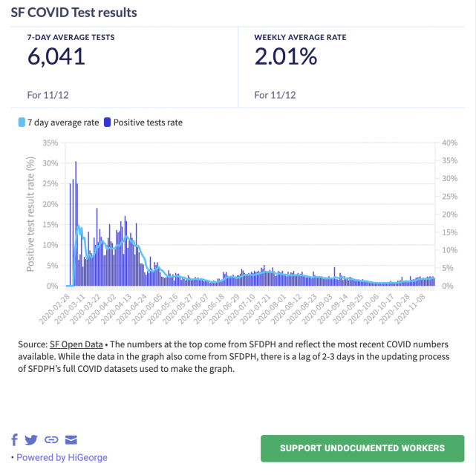Image resolution: width=476 pixels, height=475 pixels.
Task: Share the chart on Facebook
Action: click(x=15, y=440)
